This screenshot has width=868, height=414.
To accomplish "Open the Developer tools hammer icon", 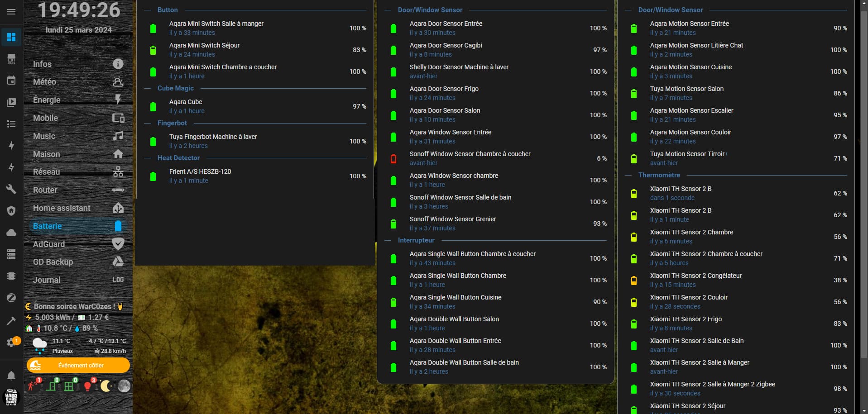I will pos(11,321).
